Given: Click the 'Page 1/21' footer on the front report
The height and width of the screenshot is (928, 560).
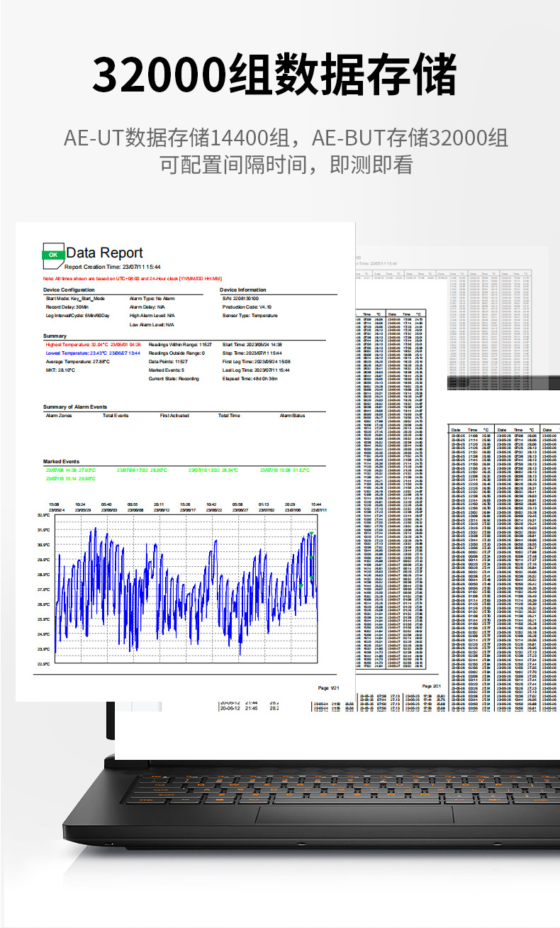Looking at the screenshot, I should coord(327,687).
